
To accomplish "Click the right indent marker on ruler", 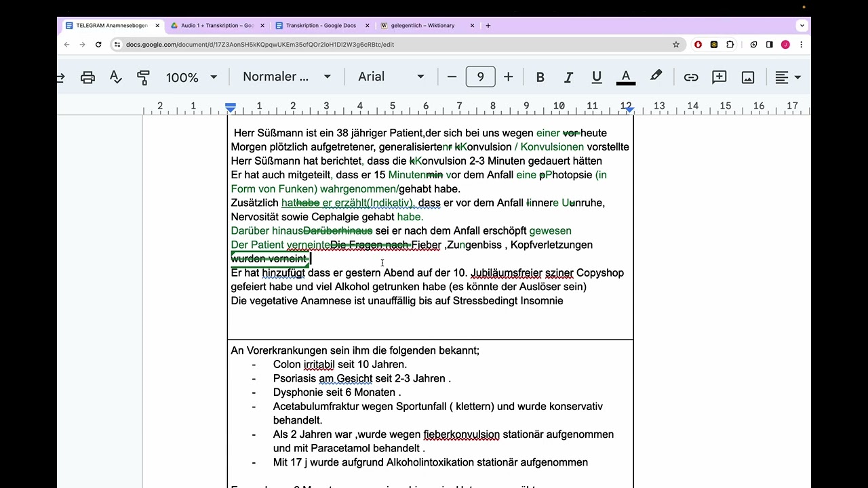I will pyautogui.click(x=629, y=109).
